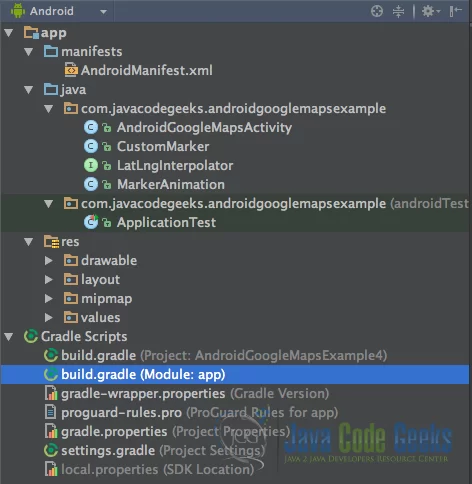Select the project-level build.gradle file
Image resolution: width=472 pixels, height=484 pixels.
(216, 356)
